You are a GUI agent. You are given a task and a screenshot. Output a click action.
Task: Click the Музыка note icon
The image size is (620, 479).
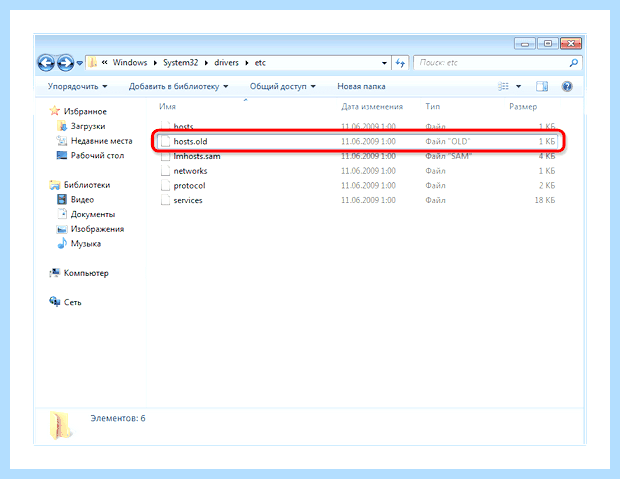[x=62, y=243]
